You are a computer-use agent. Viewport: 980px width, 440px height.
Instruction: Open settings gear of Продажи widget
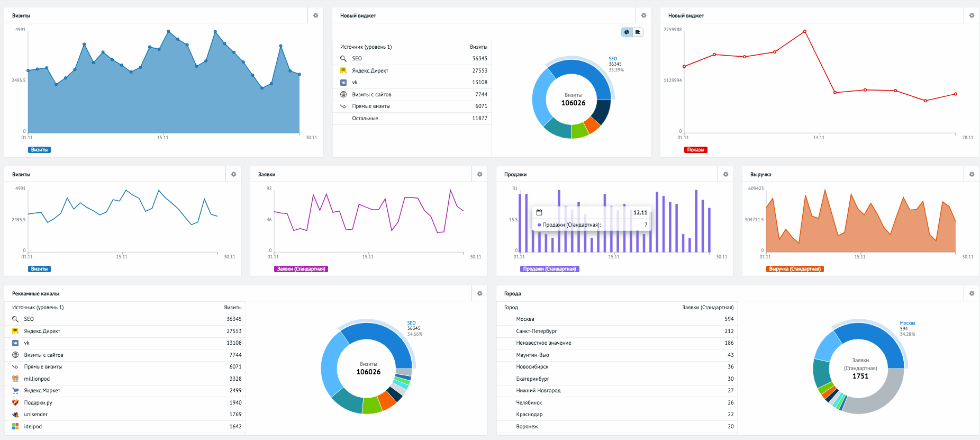pos(725,174)
